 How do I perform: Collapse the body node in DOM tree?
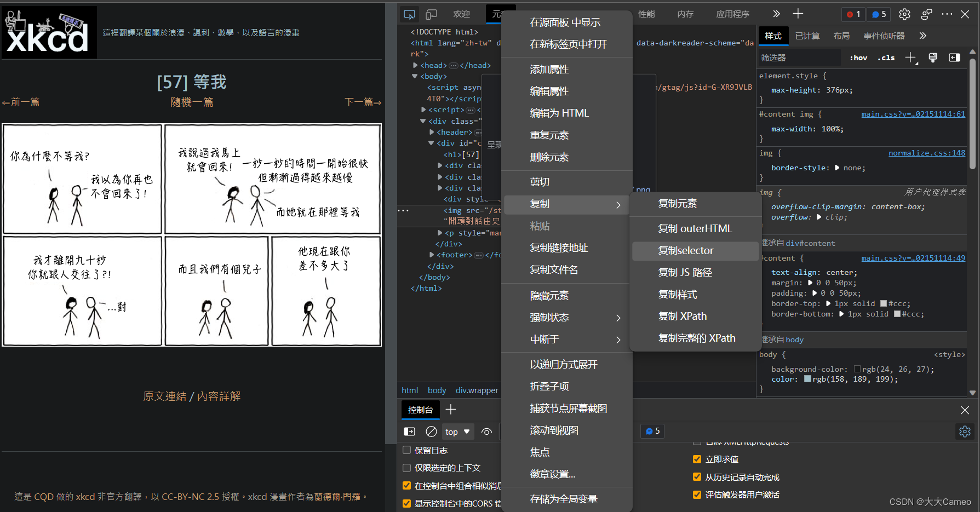pos(415,76)
